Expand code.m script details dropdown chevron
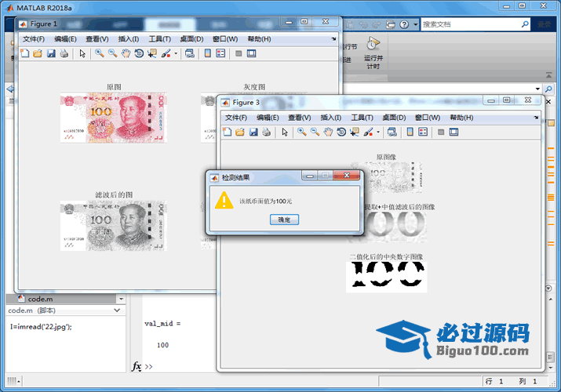 pos(117,310)
